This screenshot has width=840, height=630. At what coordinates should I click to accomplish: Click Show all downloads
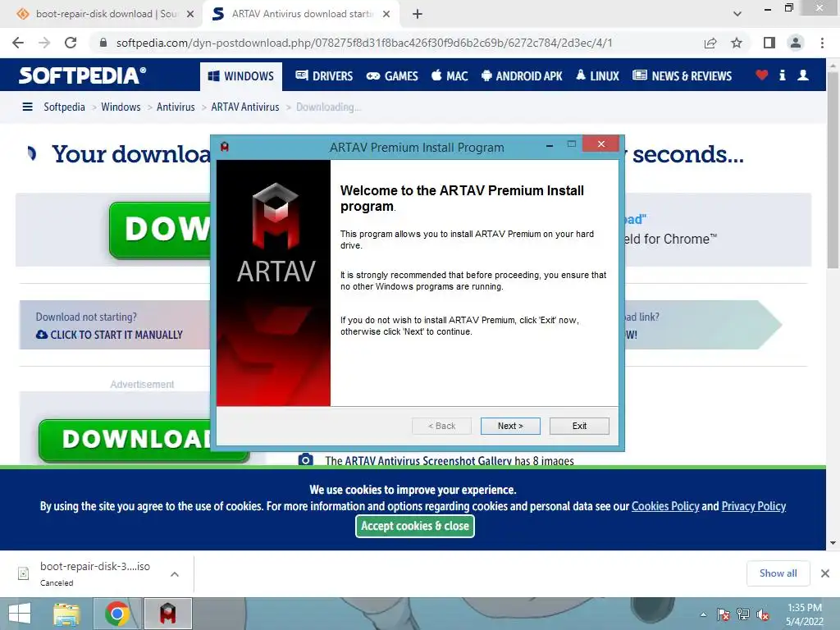[x=778, y=573]
